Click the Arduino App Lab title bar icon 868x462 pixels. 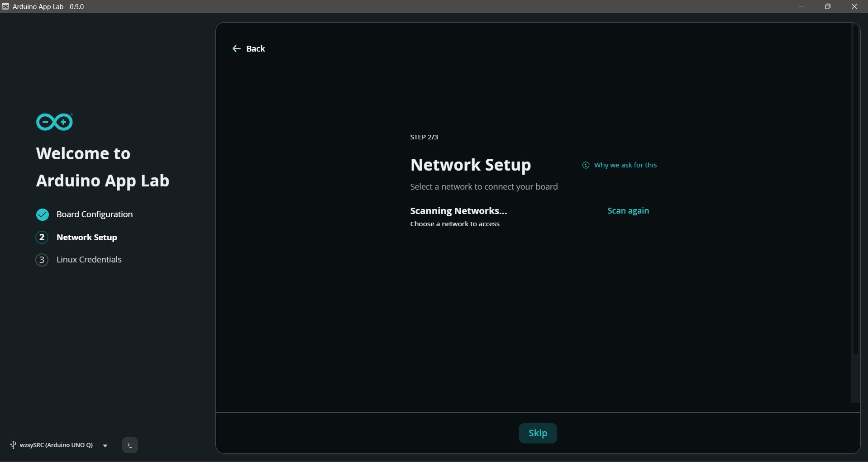(5, 6)
